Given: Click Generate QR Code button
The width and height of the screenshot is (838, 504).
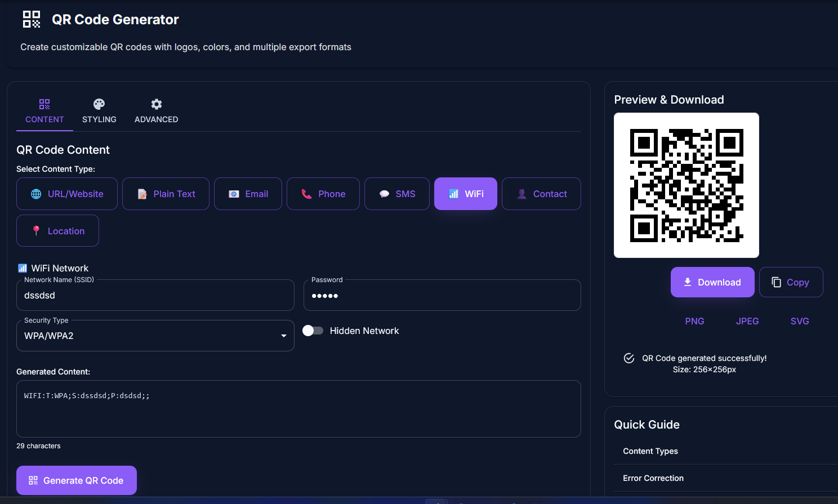Looking at the screenshot, I should click(77, 480).
